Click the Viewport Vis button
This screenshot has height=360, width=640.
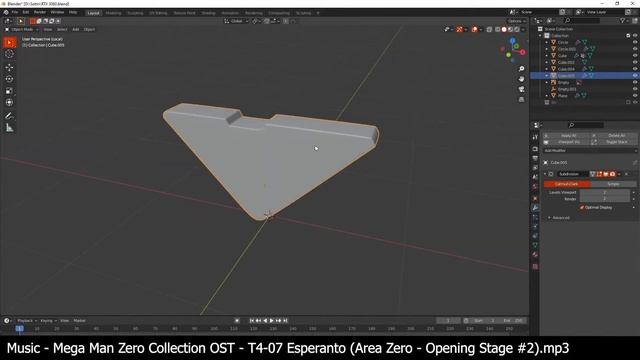(x=566, y=142)
